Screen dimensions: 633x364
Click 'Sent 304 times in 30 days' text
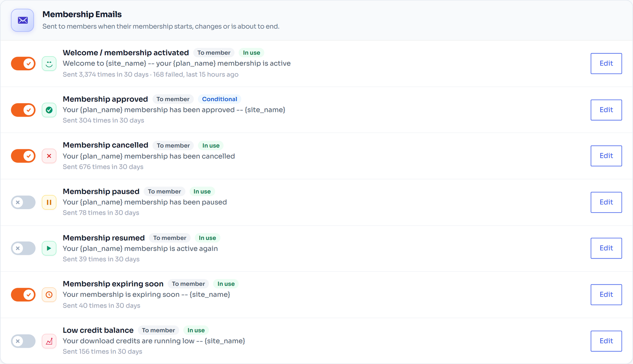103,121
